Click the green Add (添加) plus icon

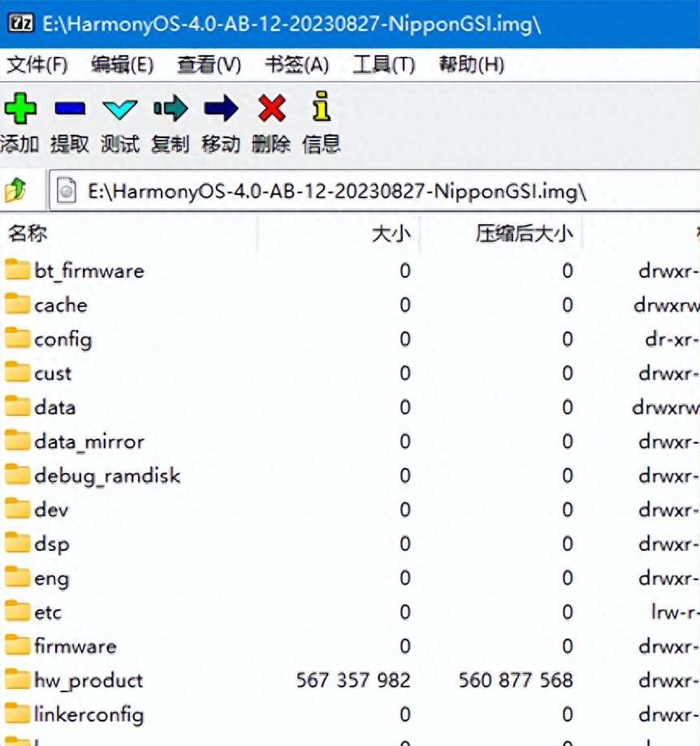point(20,108)
